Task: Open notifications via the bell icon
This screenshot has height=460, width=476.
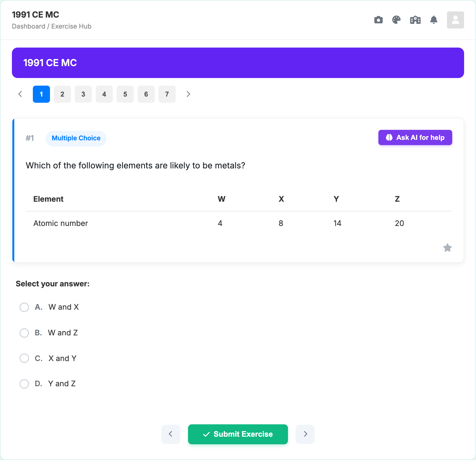Action: 434,20
